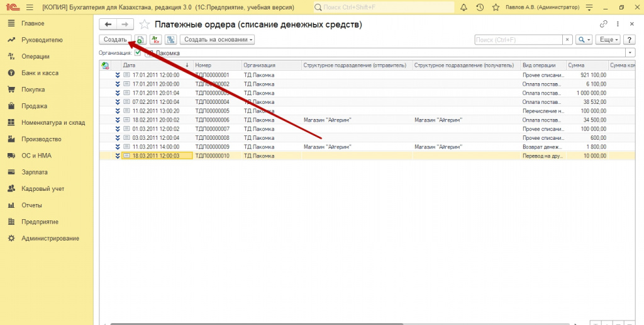644x325 pixels.
Task: Sort by Номер column header
Action: [217, 66]
